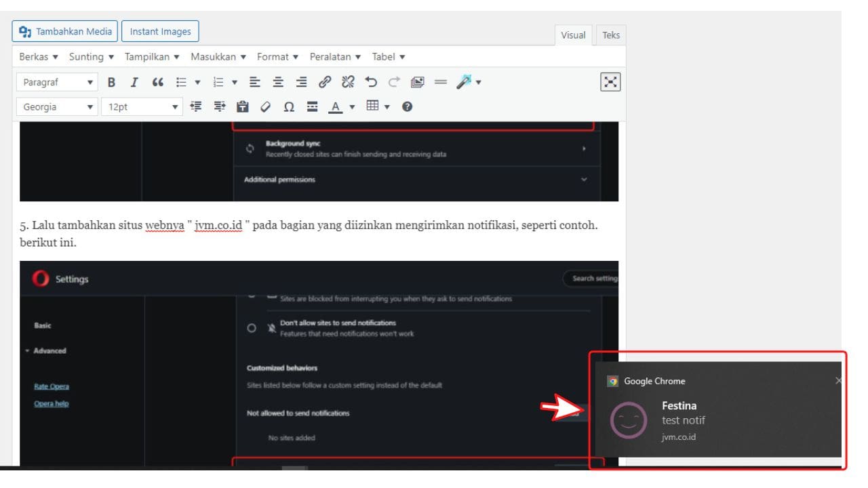Click the table icon in toolbar
Viewport: 868px width, 488px height.
(x=372, y=106)
